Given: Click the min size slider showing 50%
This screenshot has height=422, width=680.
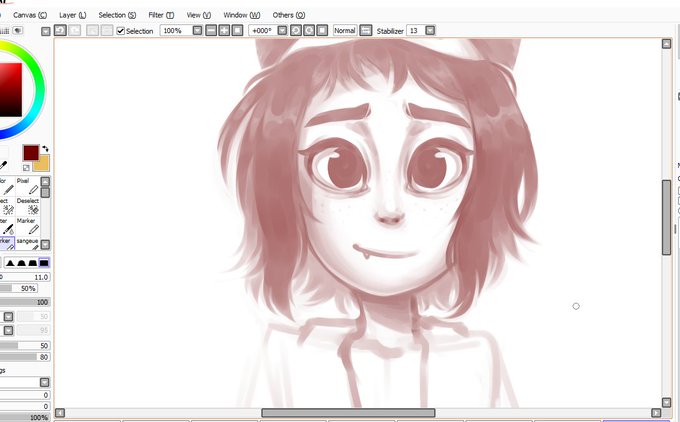Looking at the screenshot, I should tap(19, 288).
